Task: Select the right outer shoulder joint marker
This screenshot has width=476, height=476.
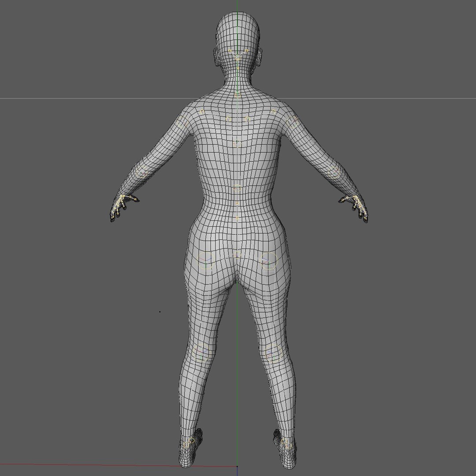Action: [x=293, y=122]
